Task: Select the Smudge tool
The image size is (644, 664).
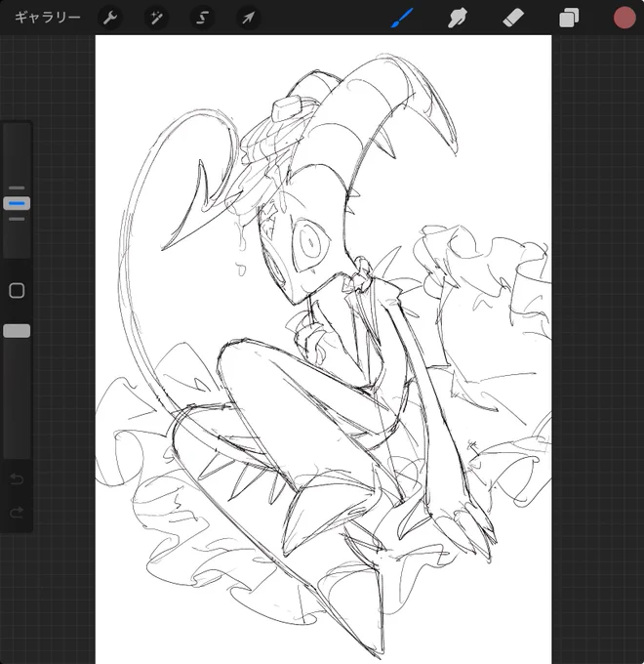Action: [457, 19]
